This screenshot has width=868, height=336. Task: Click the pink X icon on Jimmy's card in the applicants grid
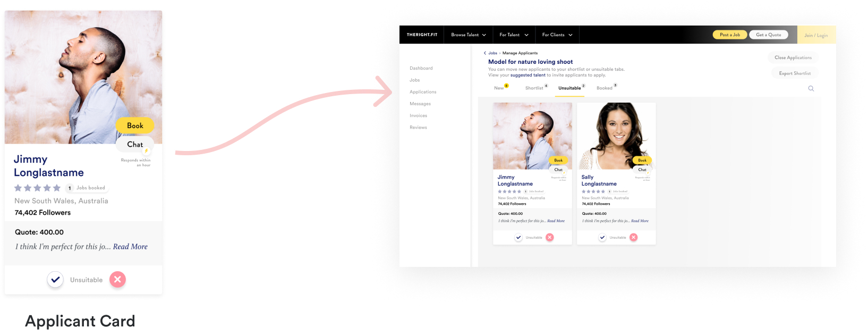pyautogui.click(x=550, y=238)
